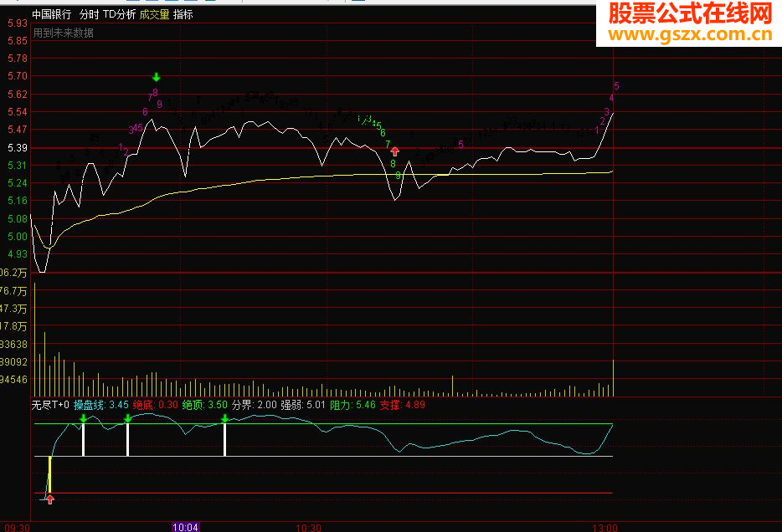Image resolution: width=782 pixels, height=532 pixels.
Task: Click green sell arrow above first white bar
Action: pos(83,418)
